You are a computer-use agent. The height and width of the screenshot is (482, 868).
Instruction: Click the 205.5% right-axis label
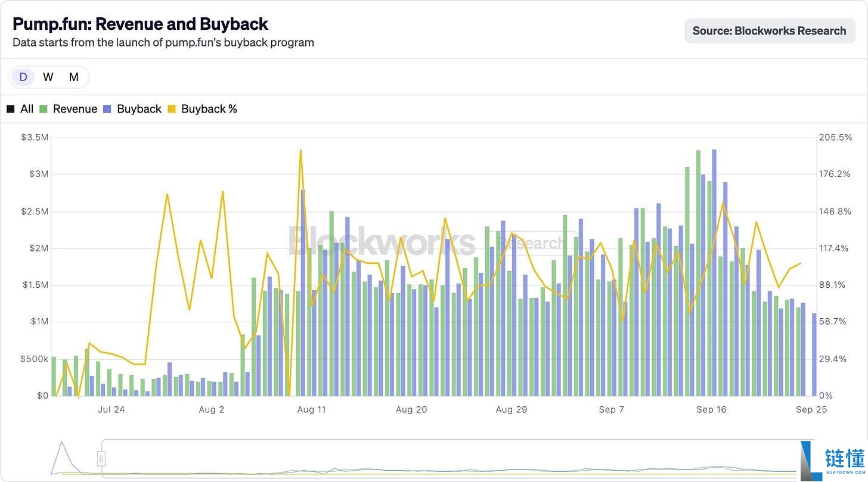point(836,138)
